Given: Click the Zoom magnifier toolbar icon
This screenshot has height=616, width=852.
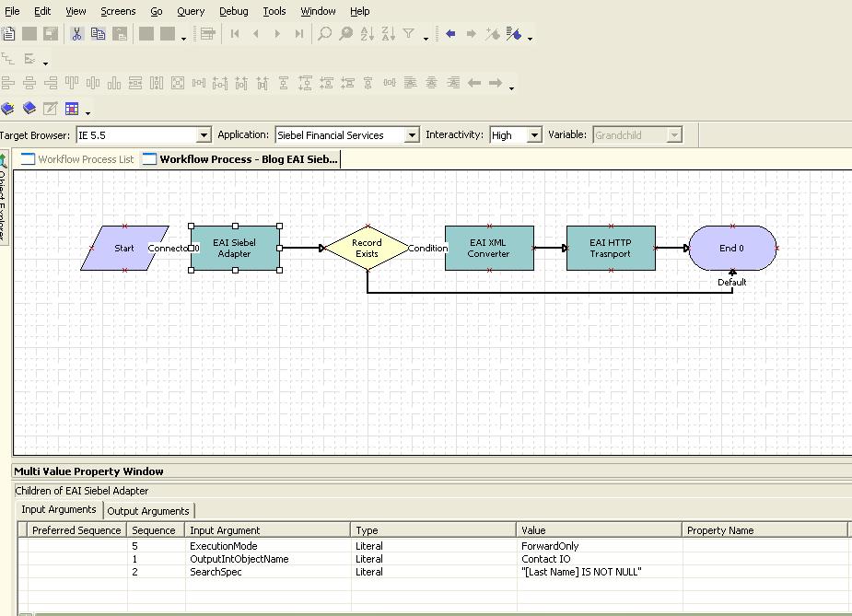Looking at the screenshot, I should pyautogui.click(x=345, y=33).
